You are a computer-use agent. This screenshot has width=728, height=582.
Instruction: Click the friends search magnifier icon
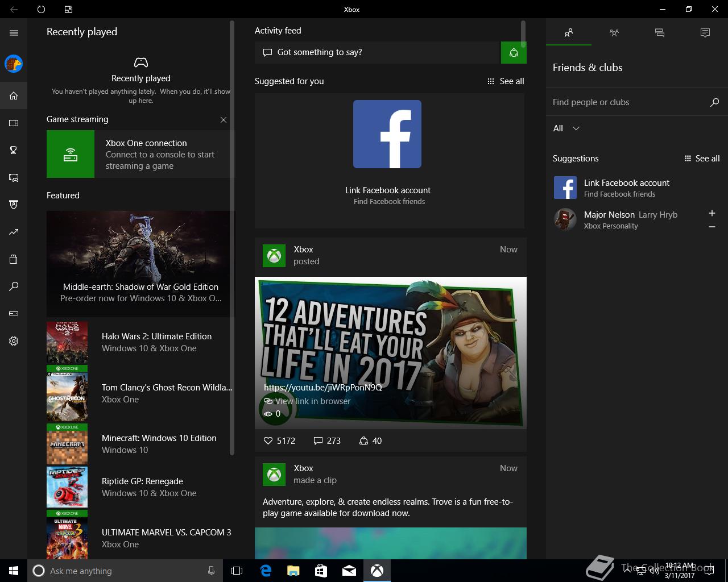pos(714,102)
